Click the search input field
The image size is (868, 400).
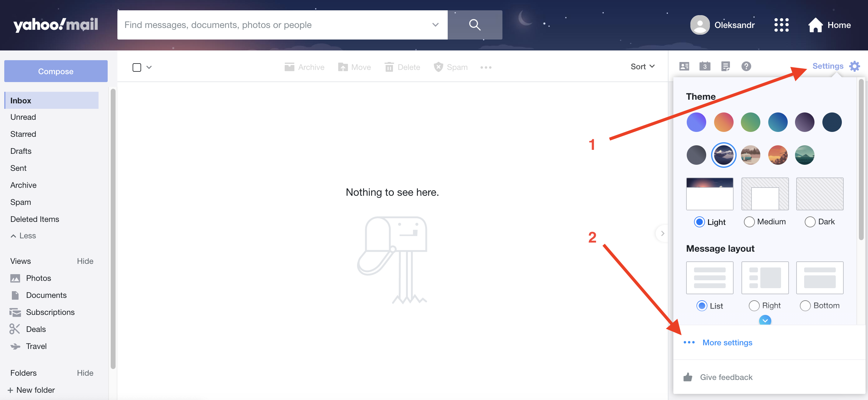point(282,24)
